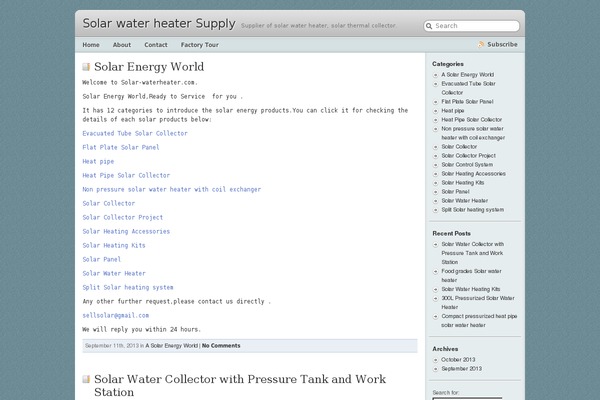This screenshot has width=600, height=400.
Task: Open the Factory Tour page
Action: tap(200, 45)
